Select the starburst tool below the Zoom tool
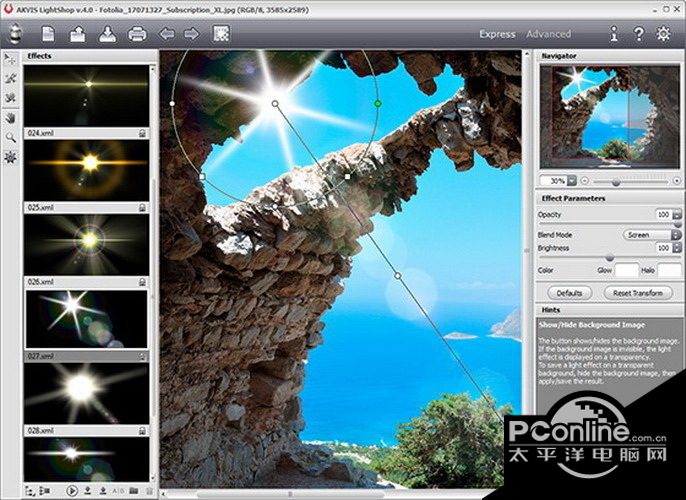Image resolution: width=686 pixels, height=500 pixels. 10,157
